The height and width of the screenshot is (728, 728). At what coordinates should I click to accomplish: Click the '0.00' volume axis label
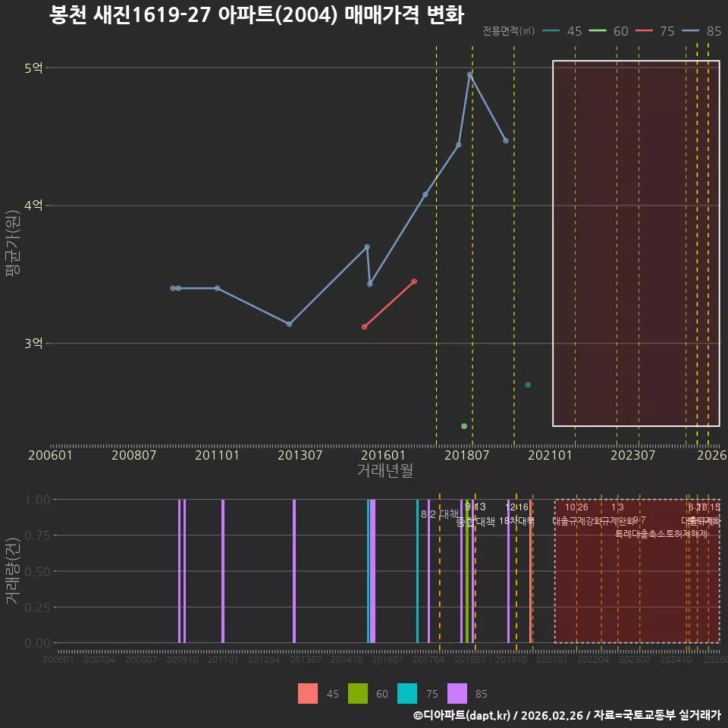[38, 643]
